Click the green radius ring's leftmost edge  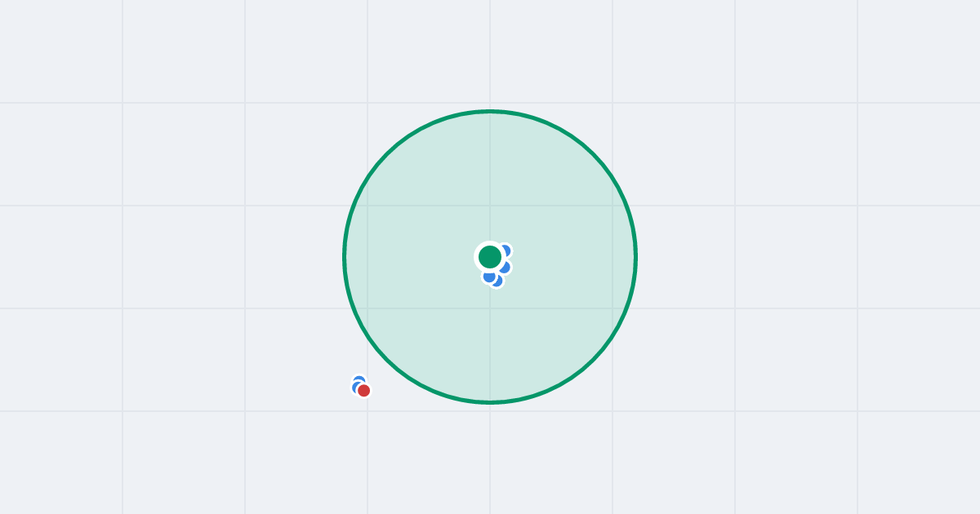(x=345, y=257)
